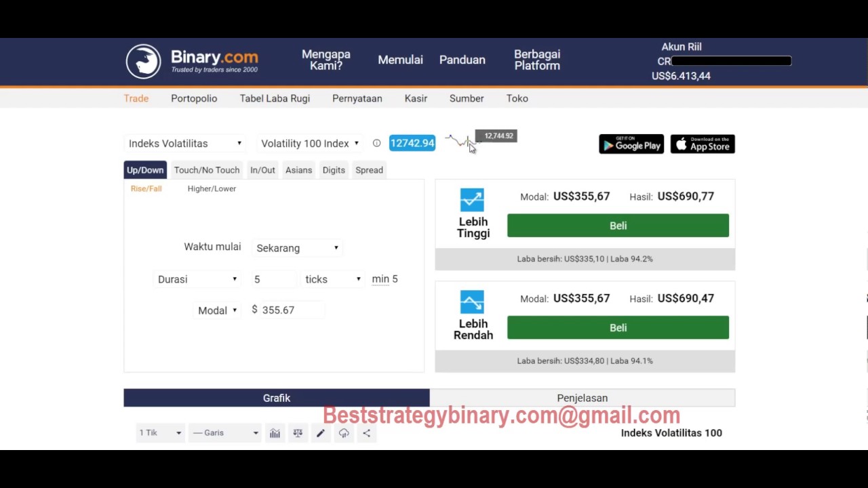Image resolution: width=868 pixels, height=488 pixels.
Task: Click the info icon beside Volatility 100 Index
Action: coord(376,143)
